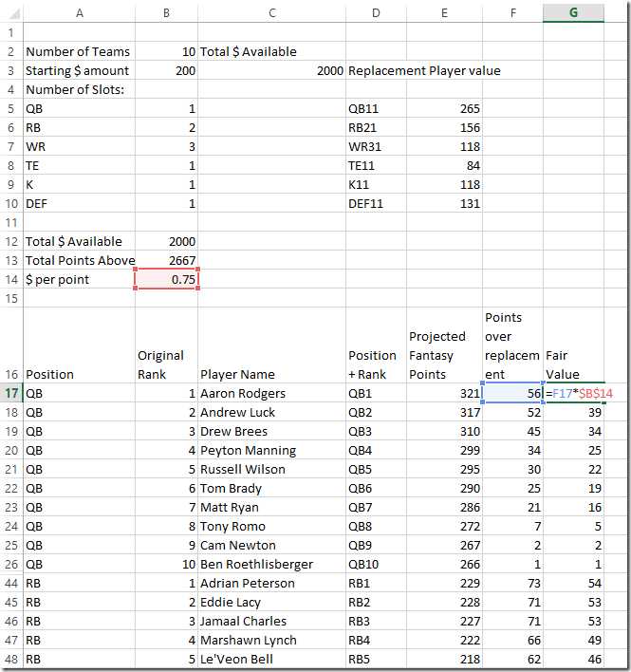Click Aaron Rodgers name cell
This screenshot has width=631, height=672.
pyautogui.click(x=272, y=394)
